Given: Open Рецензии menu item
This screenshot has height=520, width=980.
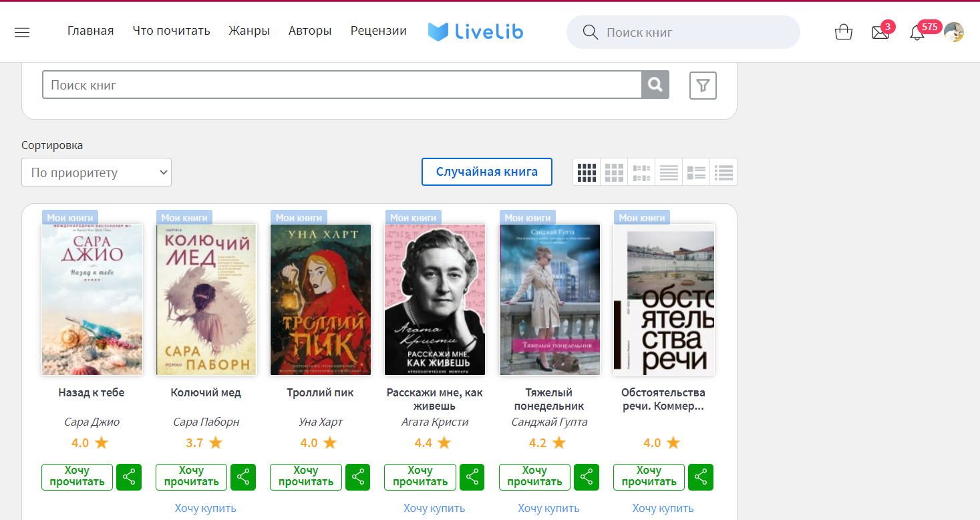Looking at the screenshot, I should point(379,31).
